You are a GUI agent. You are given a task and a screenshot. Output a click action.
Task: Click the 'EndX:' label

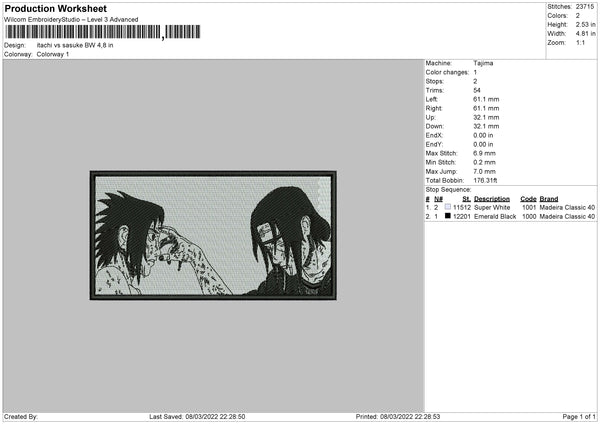coord(434,135)
